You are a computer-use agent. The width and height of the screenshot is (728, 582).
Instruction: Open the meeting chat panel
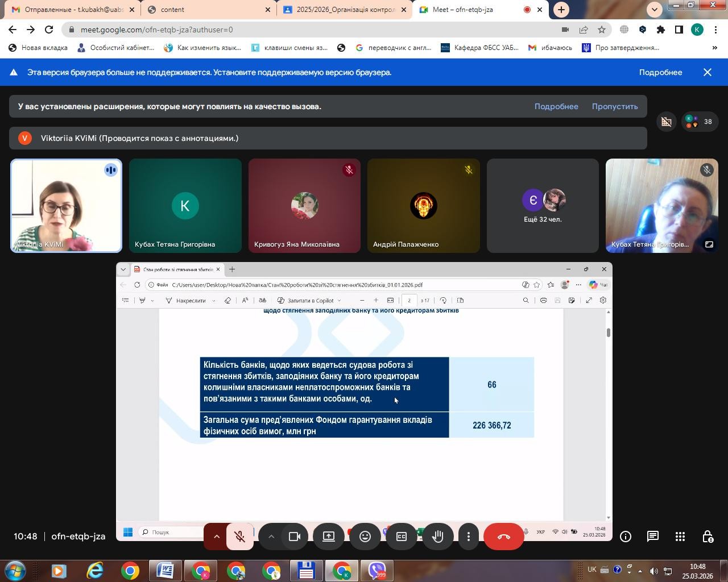pyautogui.click(x=652, y=537)
